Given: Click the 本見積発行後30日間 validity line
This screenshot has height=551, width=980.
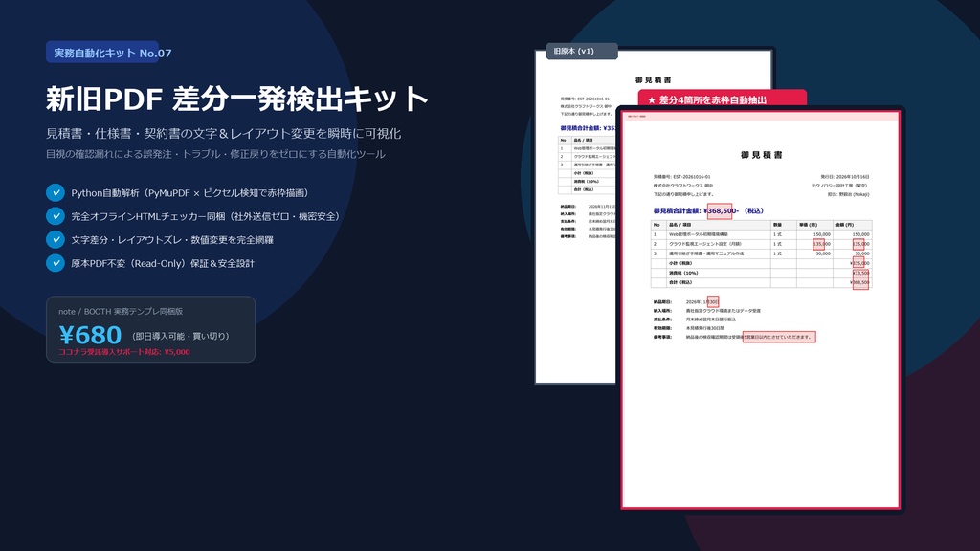Looking at the screenshot, I should (x=705, y=328).
